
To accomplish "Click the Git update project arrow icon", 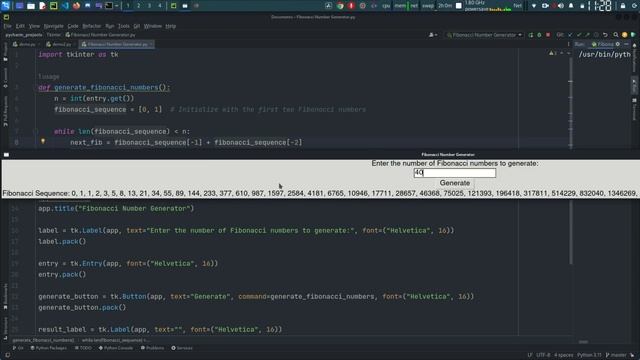I will [x=570, y=35].
